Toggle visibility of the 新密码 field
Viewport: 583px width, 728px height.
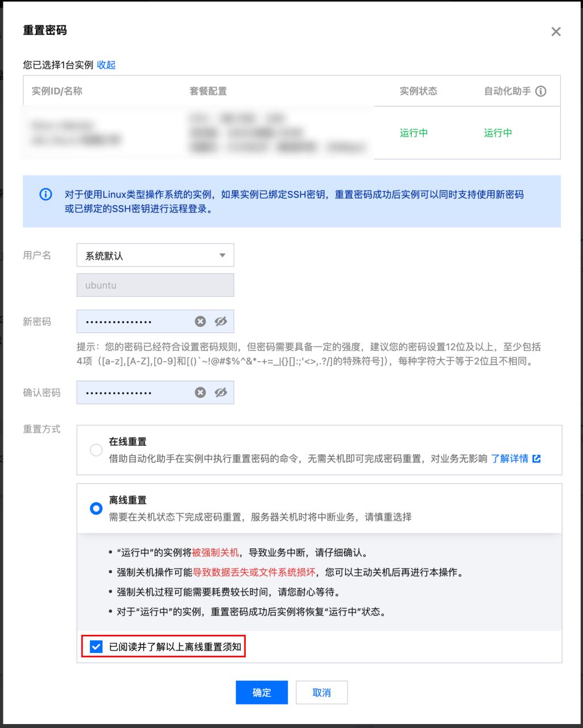point(221,321)
